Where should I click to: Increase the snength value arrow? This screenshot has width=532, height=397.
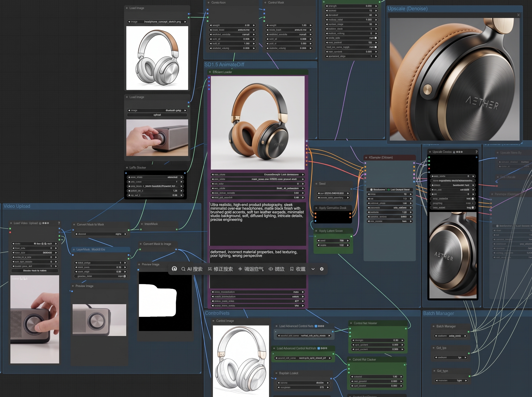tap(376, 6)
